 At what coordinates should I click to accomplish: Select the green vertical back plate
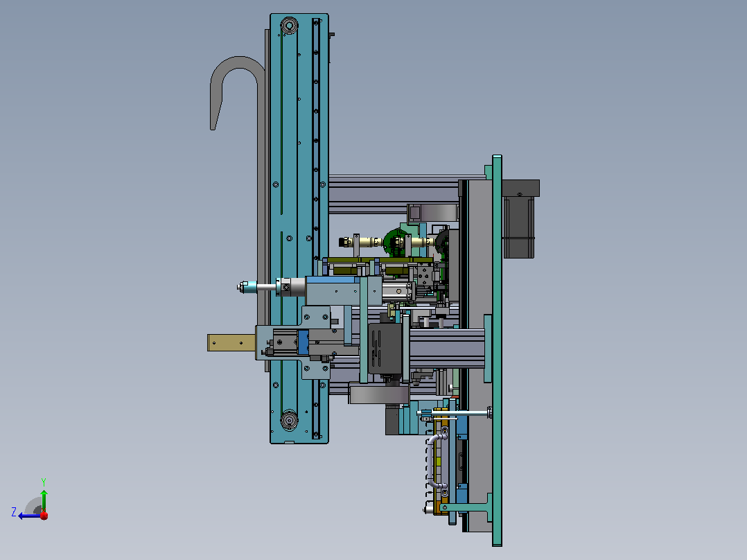click(x=497, y=350)
